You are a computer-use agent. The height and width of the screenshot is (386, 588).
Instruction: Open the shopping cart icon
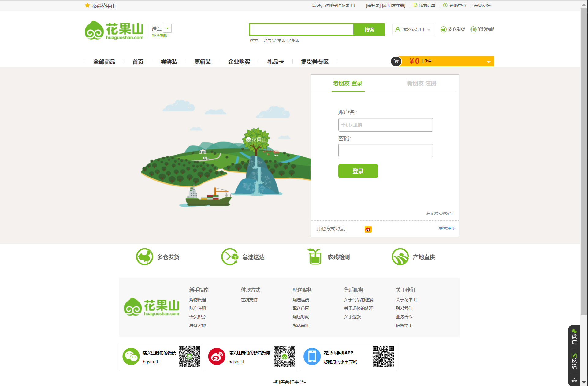(396, 61)
